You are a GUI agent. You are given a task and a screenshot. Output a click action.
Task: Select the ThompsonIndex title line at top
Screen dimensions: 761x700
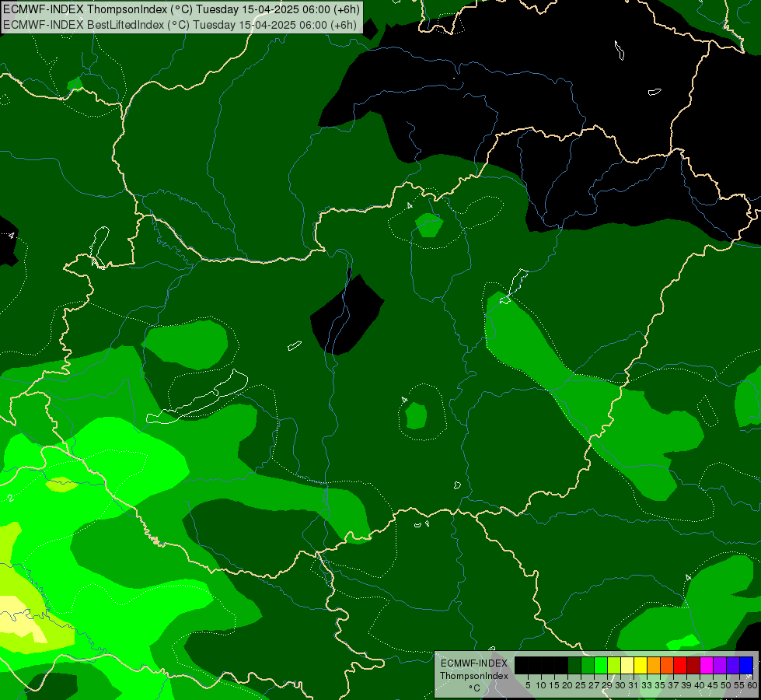pos(182,9)
